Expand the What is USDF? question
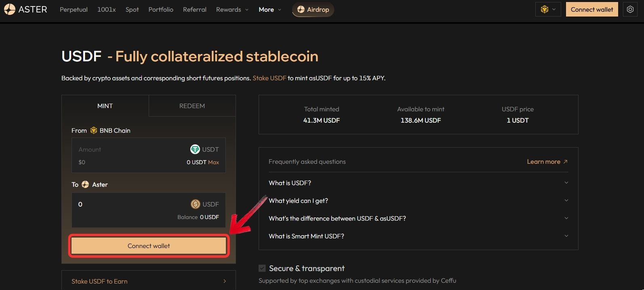 (x=418, y=183)
